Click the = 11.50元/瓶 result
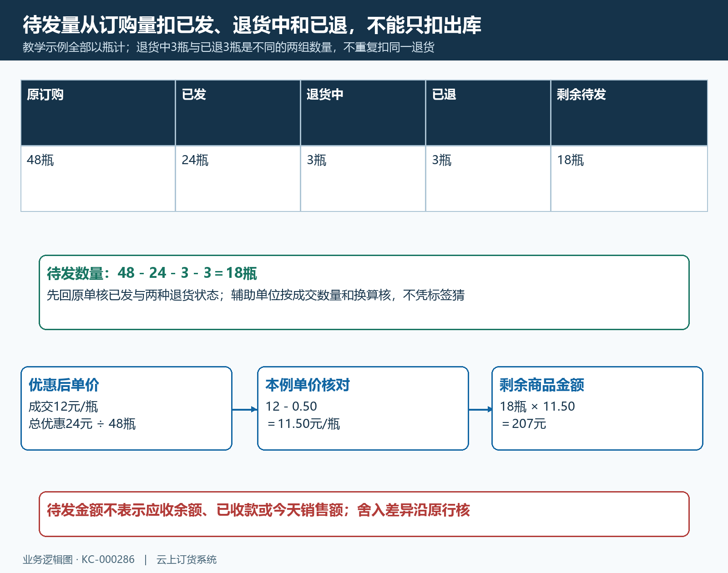 (303, 423)
